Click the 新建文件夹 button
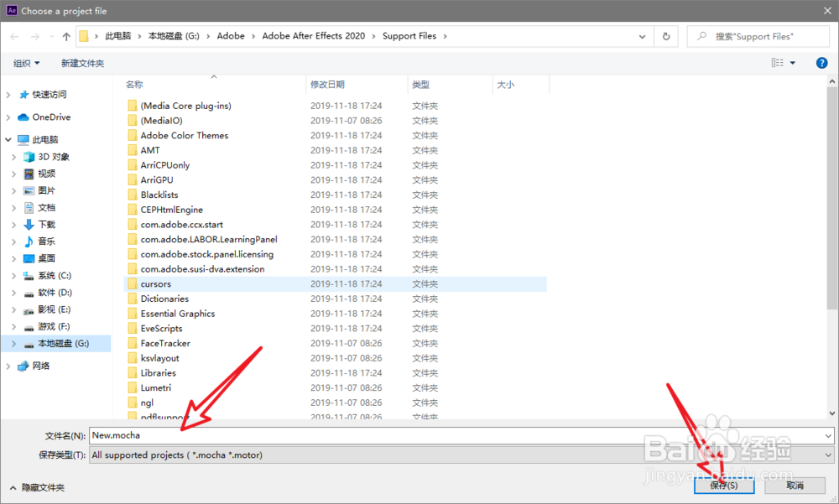 tap(82, 63)
